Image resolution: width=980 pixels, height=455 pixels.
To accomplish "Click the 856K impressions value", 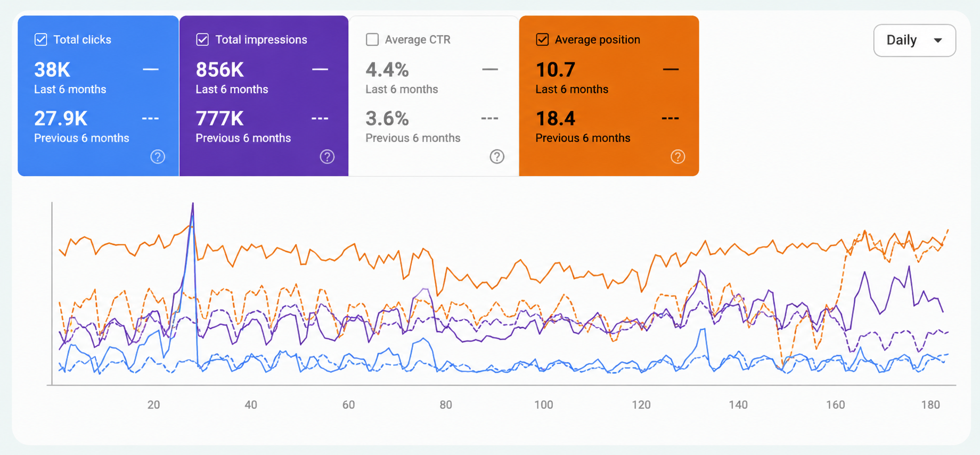I will pos(219,70).
